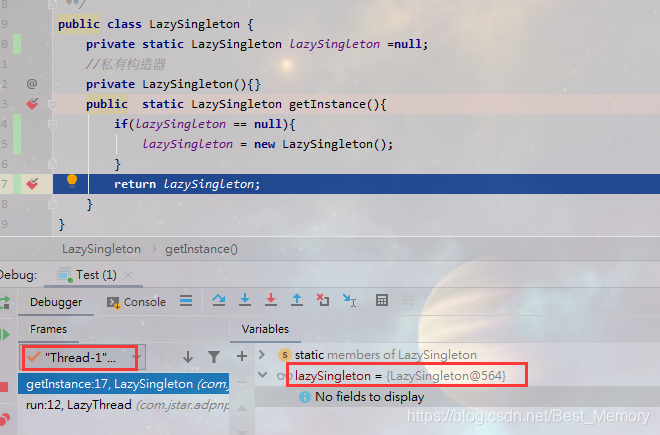
Task: Click getInstance() breadcrumb
Action: 201,249
